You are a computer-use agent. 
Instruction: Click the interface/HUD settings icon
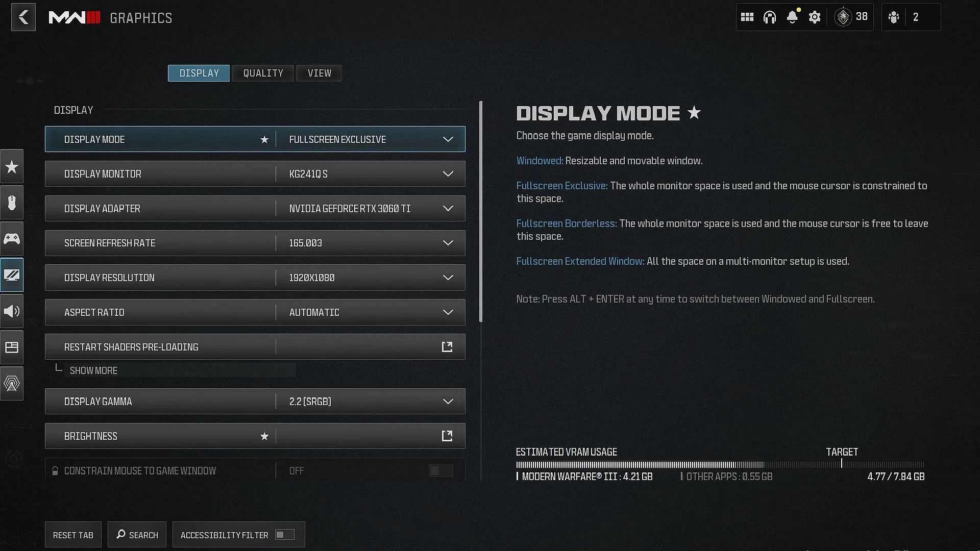coord(11,347)
